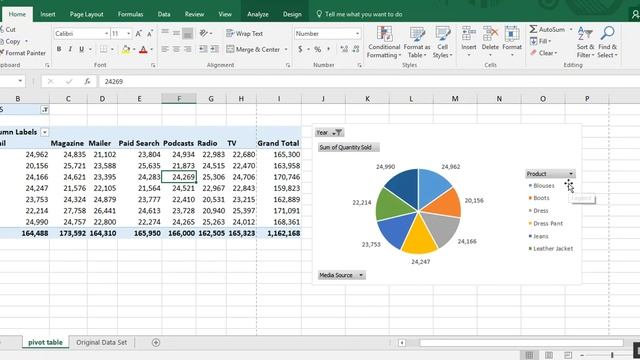
Task: Toggle Underline formatting
Action: click(x=82, y=49)
